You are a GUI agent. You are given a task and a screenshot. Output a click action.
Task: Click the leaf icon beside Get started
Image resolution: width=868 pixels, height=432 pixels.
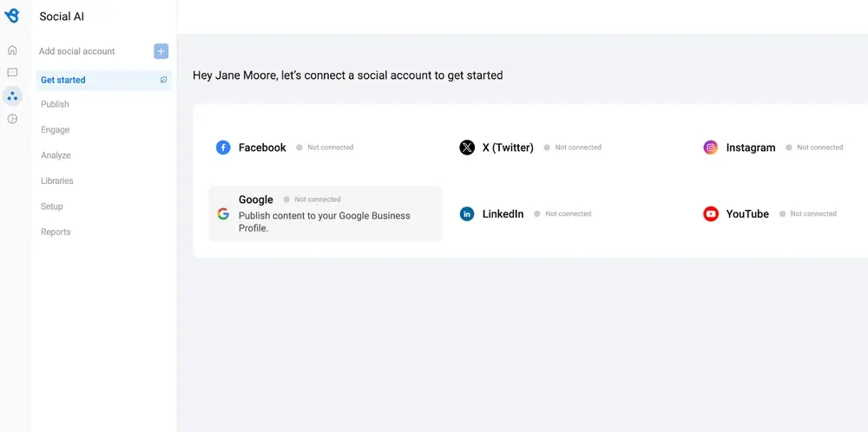[163, 80]
